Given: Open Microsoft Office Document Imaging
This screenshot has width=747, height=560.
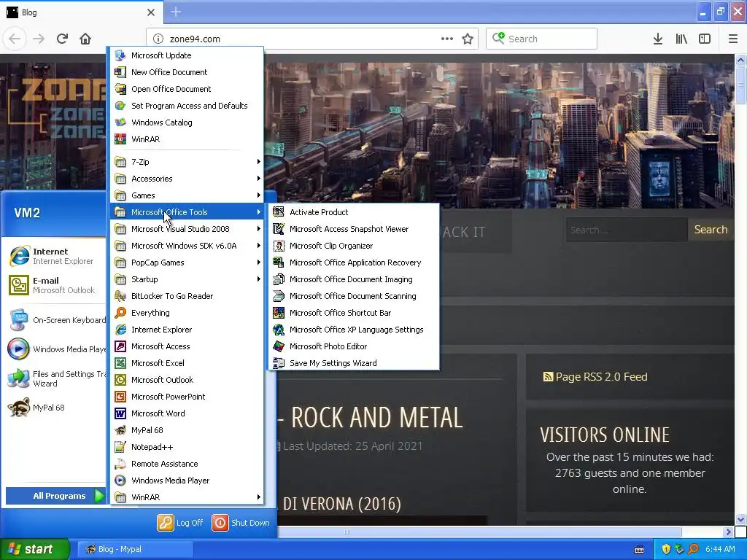Looking at the screenshot, I should (354, 279).
